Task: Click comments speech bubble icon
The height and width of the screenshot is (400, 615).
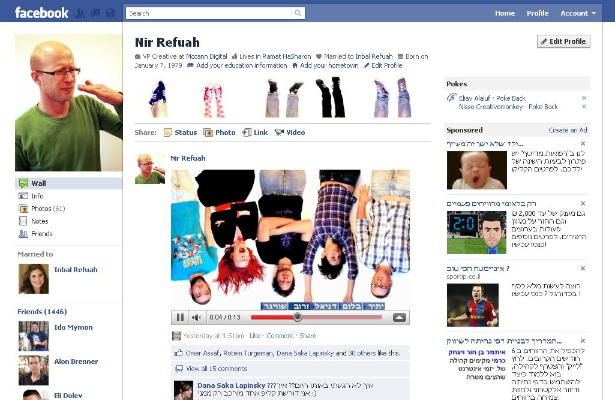Action: [179, 369]
